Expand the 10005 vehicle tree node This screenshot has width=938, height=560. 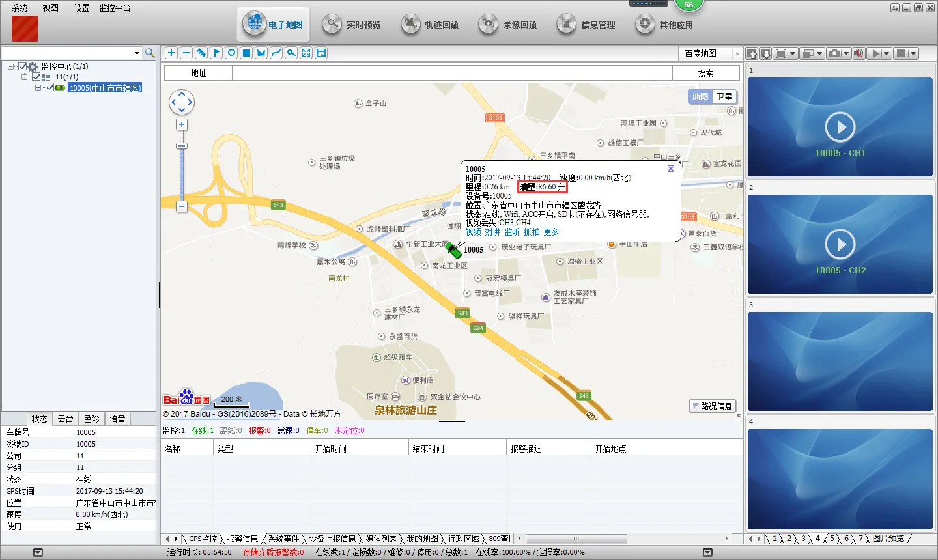[38, 87]
